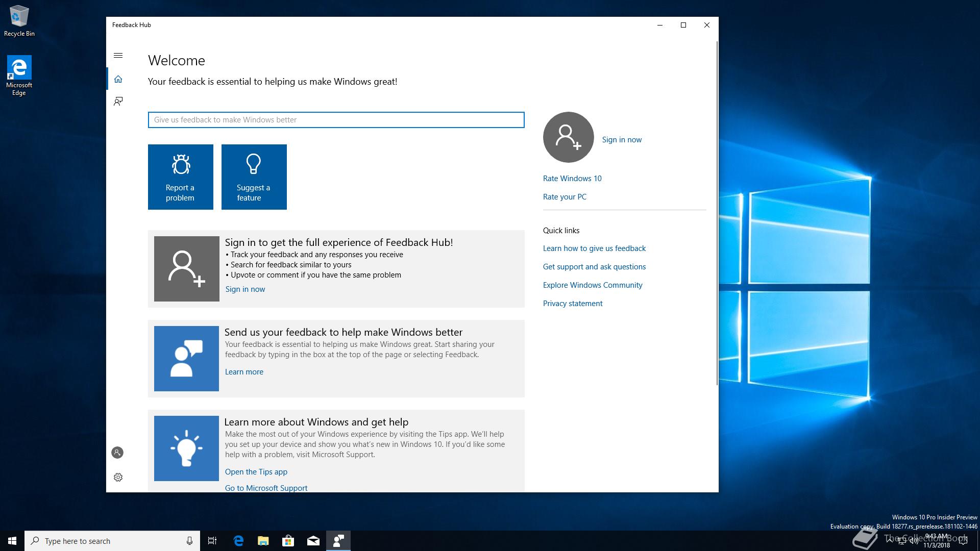
Task: Click the taskbar search box
Action: click(x=112, y=541)
